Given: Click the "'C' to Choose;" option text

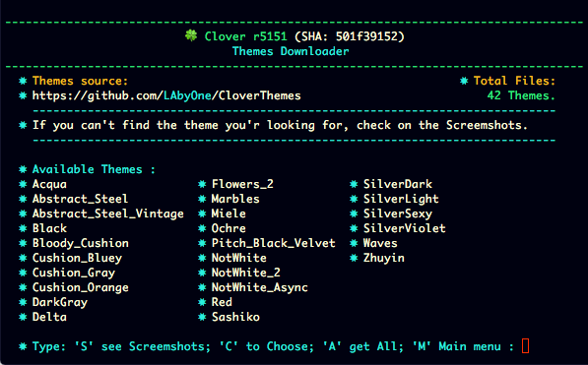Looking at the screenshot, I should pos(266,346).
